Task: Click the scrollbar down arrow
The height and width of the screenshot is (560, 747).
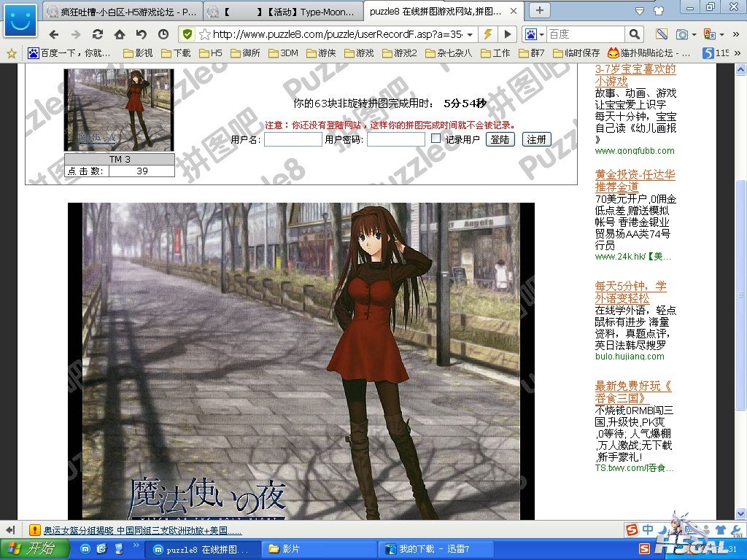Action: 740,514
